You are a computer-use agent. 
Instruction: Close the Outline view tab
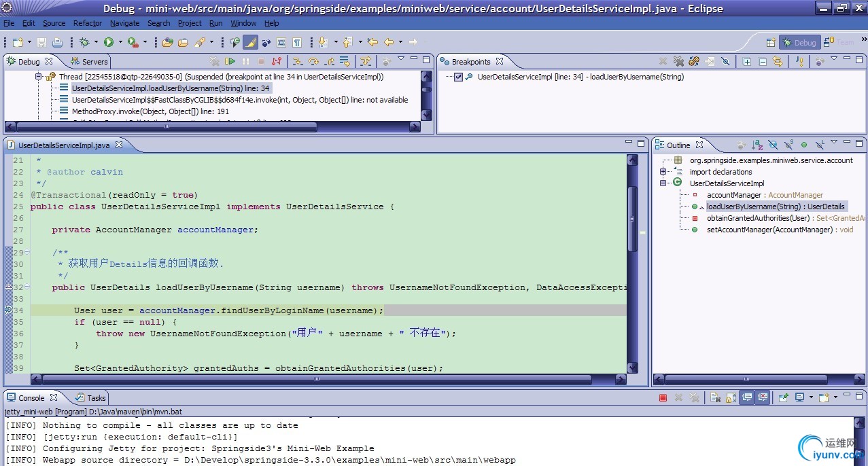[699, 145]
